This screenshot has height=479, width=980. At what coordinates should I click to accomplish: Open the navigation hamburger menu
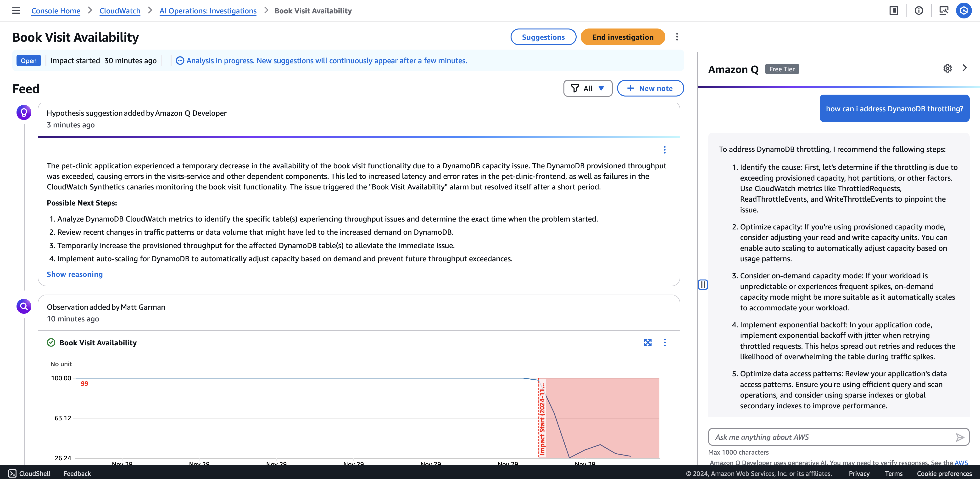point(16,11)
